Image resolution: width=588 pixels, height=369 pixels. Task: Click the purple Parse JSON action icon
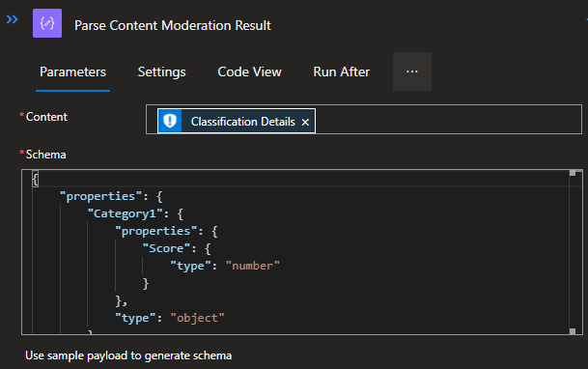pos(47,23)
